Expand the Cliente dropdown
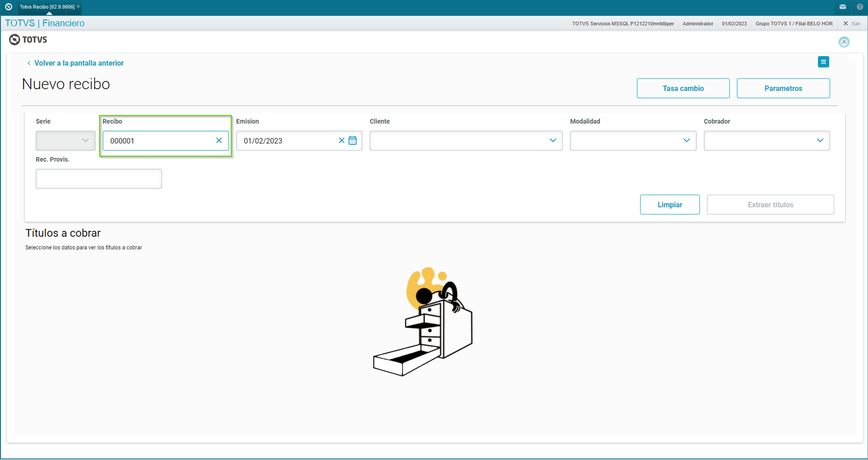Screen dimensions: 868x460 (x=466, y=141)
